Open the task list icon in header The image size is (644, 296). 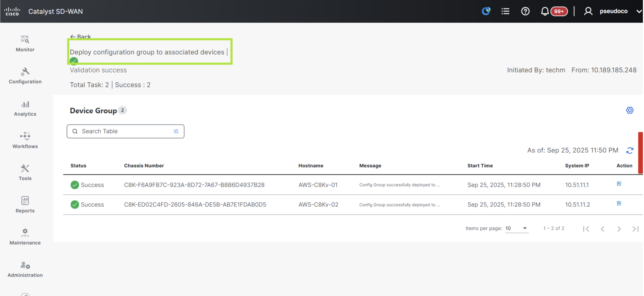click(505, 11)
